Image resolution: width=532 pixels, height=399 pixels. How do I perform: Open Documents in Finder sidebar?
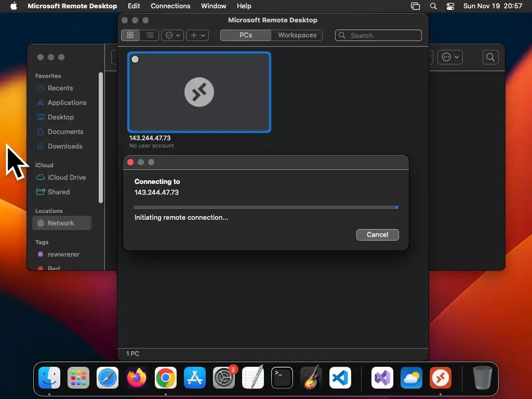pos(62,131)
